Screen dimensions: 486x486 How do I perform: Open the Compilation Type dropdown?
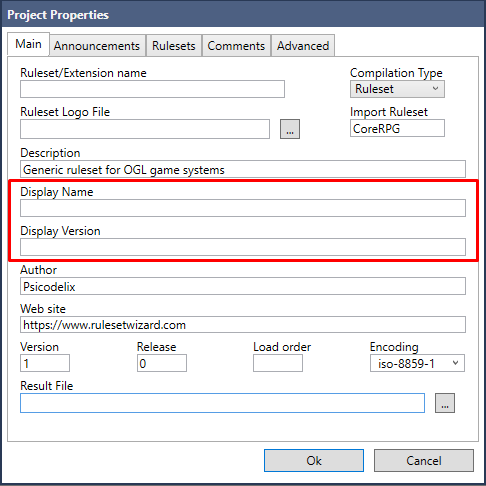[x=397, y=89]
